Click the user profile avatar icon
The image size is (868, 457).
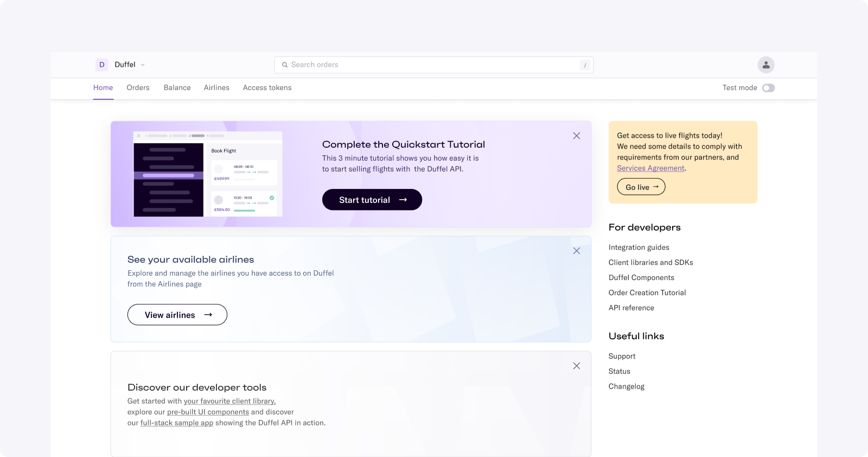tap(765, 65)
